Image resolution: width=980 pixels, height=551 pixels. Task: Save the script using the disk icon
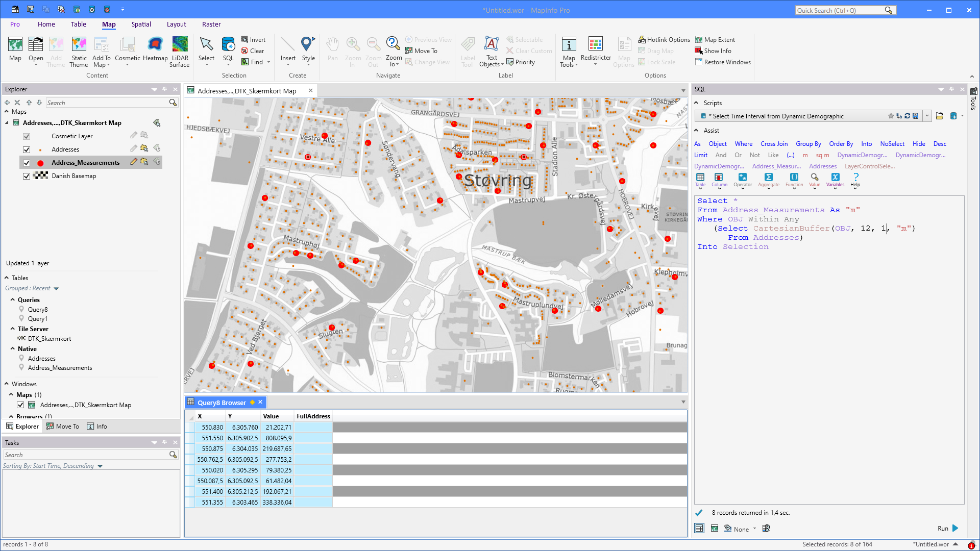pos(916,116)
